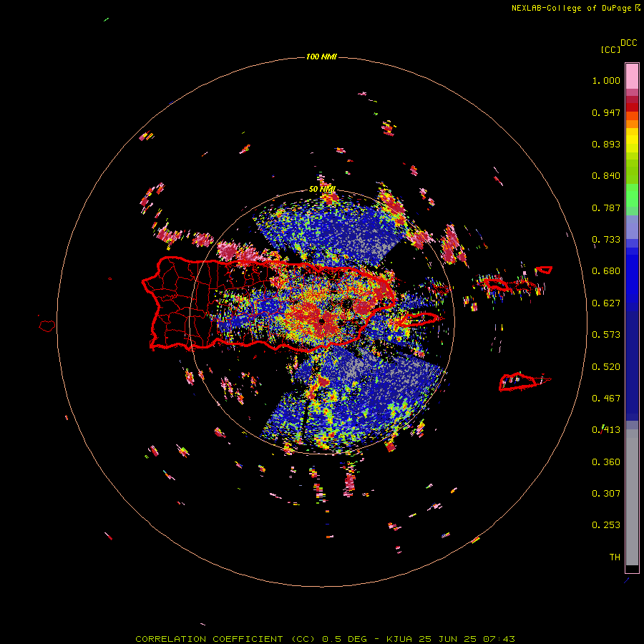This screenshot has width=644, height=644.
Task: Click the 0.893 legend value
Action: [606, 144]
